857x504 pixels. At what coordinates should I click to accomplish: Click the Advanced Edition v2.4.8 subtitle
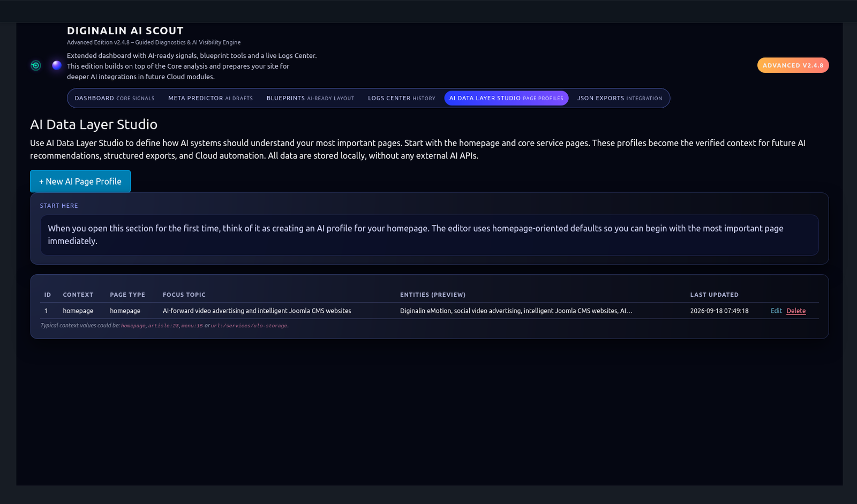coord(154,42)
